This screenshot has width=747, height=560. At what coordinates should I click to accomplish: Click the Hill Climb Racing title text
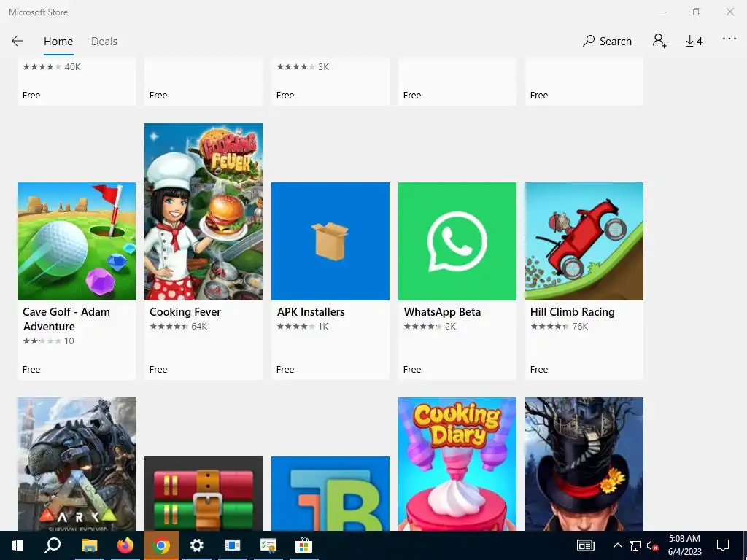click(x=573, y=312)
